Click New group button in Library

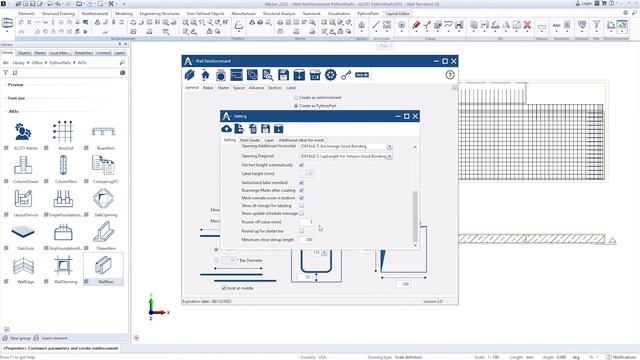pos(17,338)
